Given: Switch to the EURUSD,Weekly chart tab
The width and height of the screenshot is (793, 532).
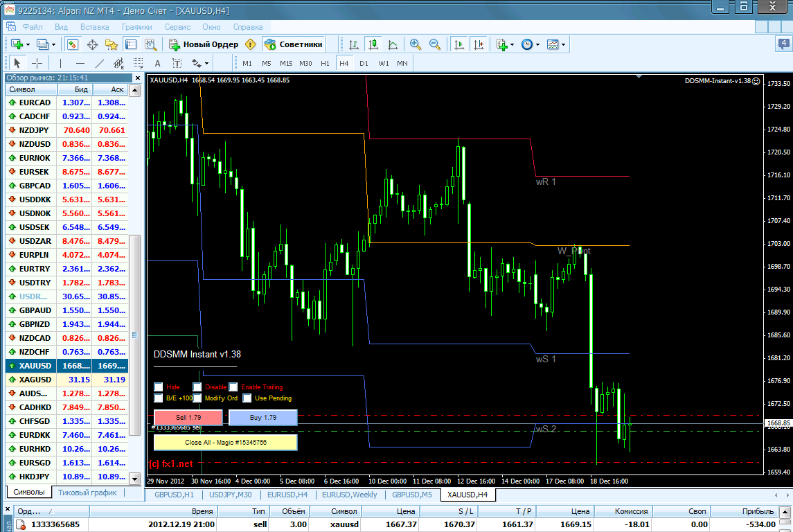Looking at the screenshot, I should click(350, 495).
